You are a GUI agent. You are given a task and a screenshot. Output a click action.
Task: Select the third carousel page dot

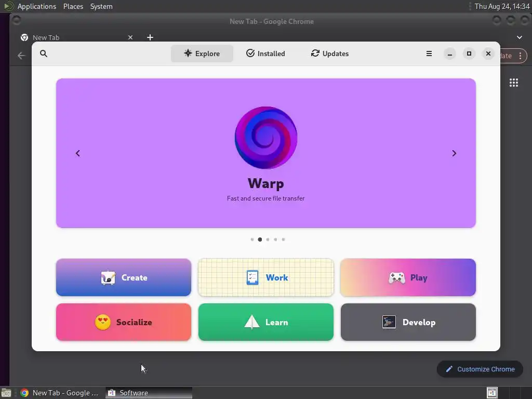click(x=268, y=240)
